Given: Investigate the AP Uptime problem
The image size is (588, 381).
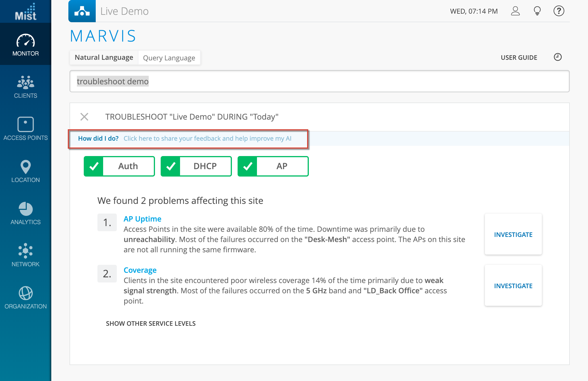Looking at the screenshot, I should (x=513, y=234).
